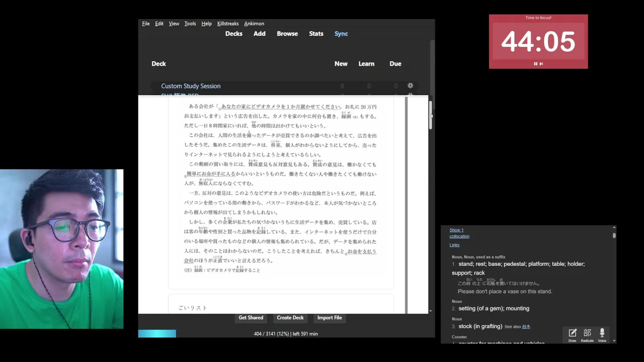This screenshot has width=644, height=362.
Task: Click the '404 / 3141 (12%) | left 591 min' status text
Action: click(x=286, y=334)
